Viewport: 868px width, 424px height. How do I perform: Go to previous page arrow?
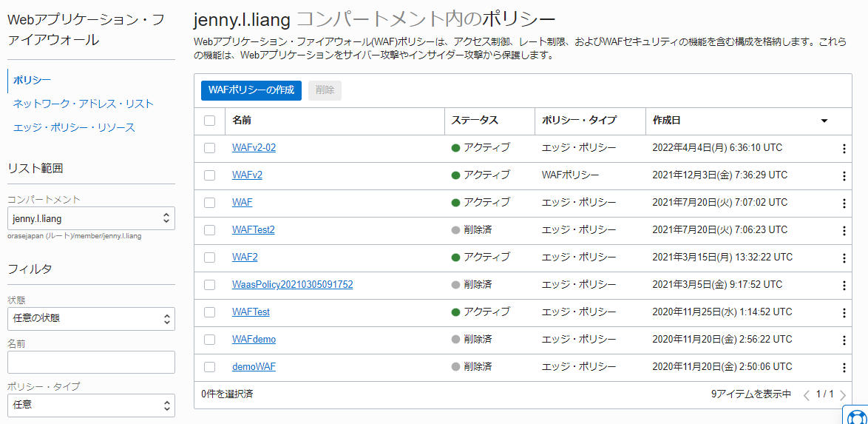(x=807, y=395)
